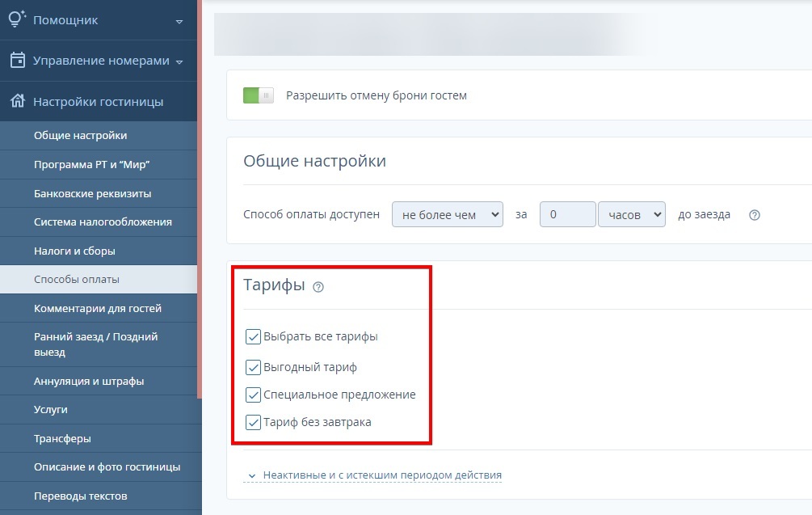Collapse the Управление номерами menu chevron

179,59
